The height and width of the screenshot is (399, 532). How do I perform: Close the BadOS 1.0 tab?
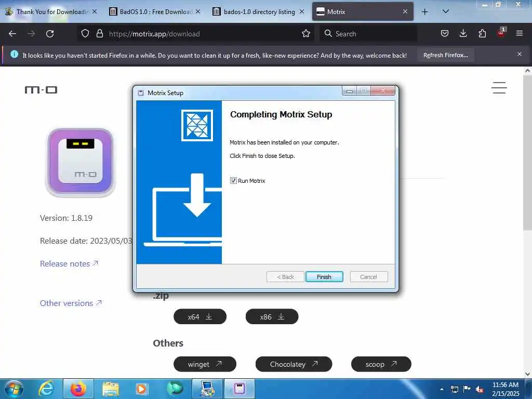pyautogui.click(x=198, y=11)
